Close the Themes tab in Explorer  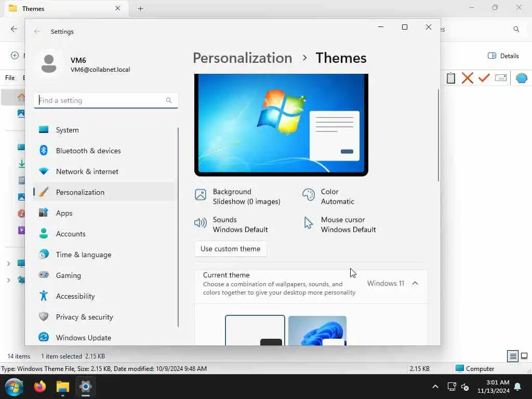[x=118, y=8]
